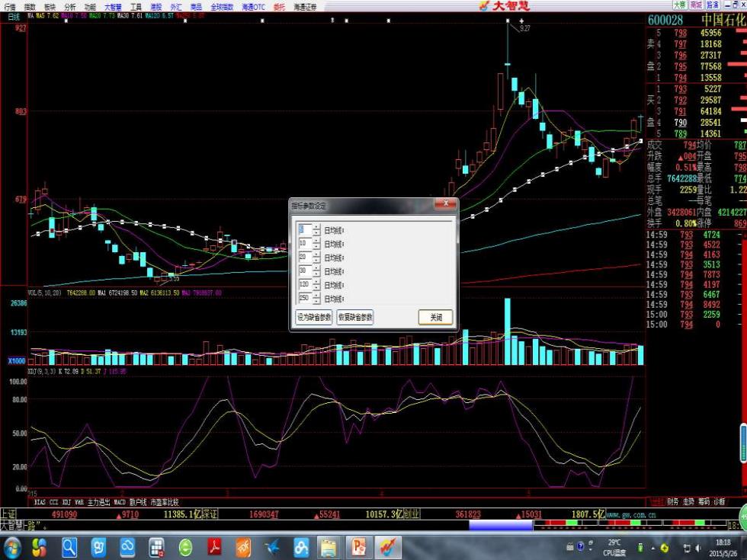Click the 恢复缺省参数 button

coord(355,317)
